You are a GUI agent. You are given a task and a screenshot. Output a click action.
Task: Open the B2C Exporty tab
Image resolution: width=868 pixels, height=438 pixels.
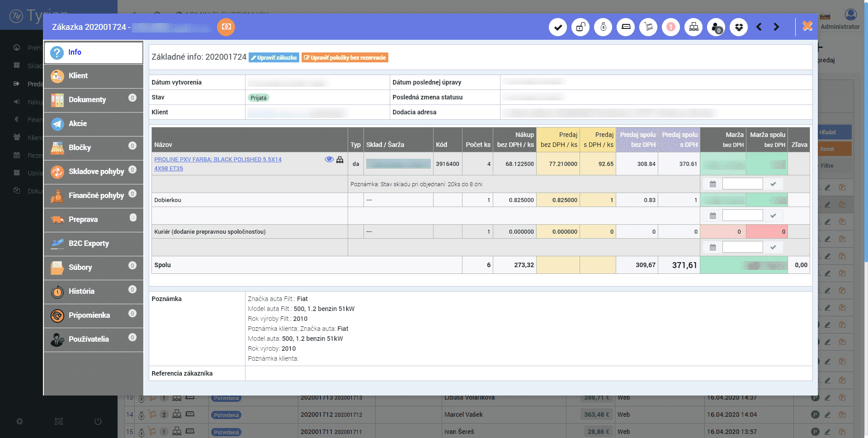coord(94,244)
